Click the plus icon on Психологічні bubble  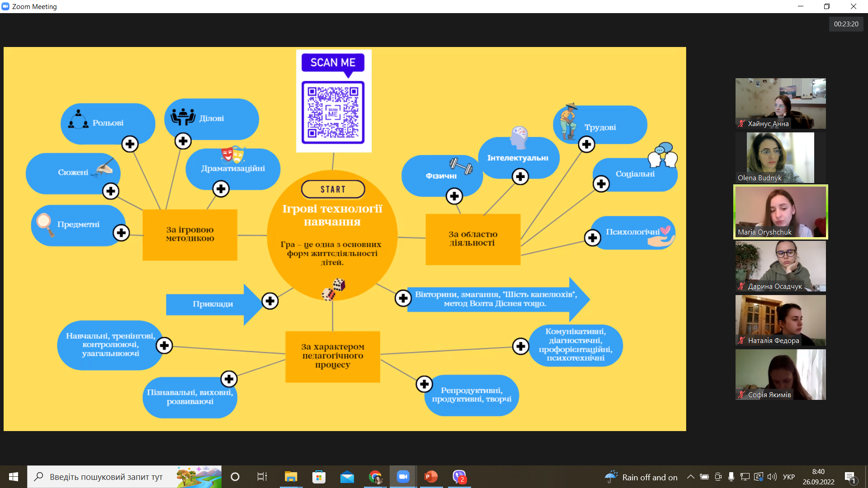[x=592, y=238]
